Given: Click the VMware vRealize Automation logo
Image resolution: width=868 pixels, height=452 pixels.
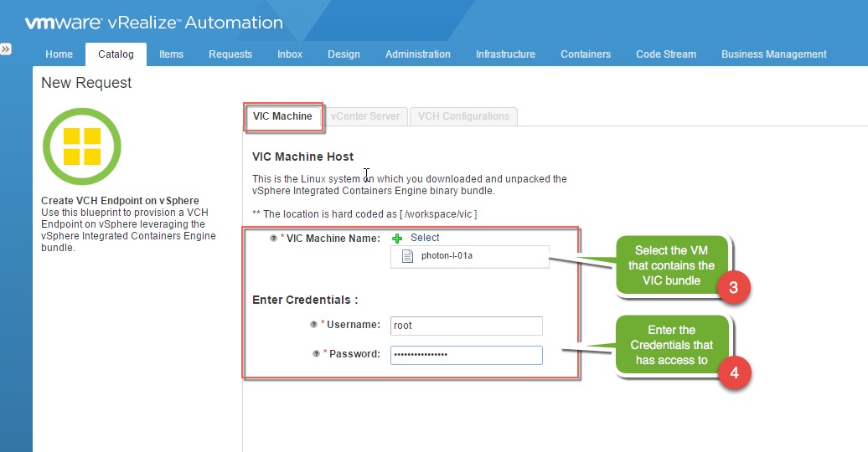Looking at the screenshot, I should tap(154, 23).
